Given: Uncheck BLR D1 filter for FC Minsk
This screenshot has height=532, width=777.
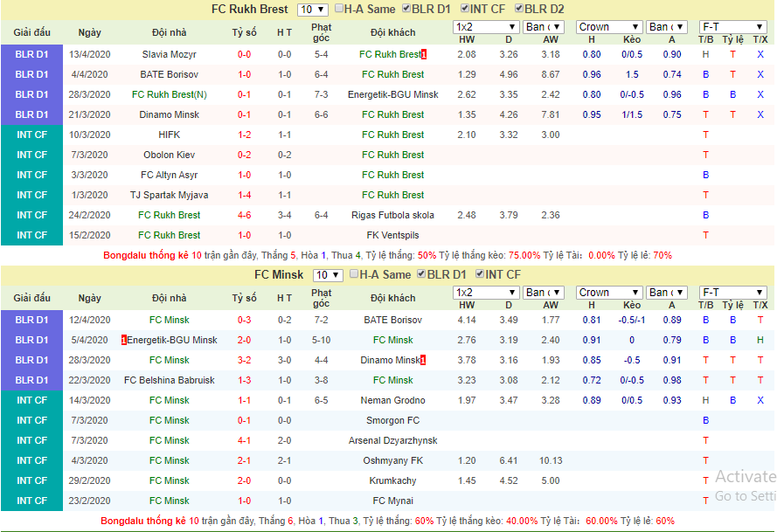Looking at the screenshot, I should coord(421,274).
